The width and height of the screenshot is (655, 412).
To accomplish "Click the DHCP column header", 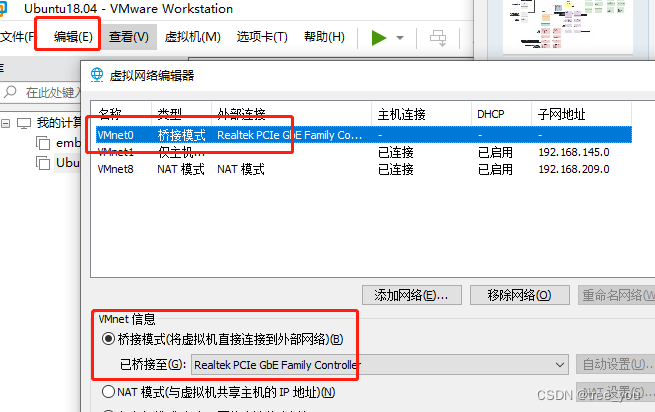I will 501,114.
